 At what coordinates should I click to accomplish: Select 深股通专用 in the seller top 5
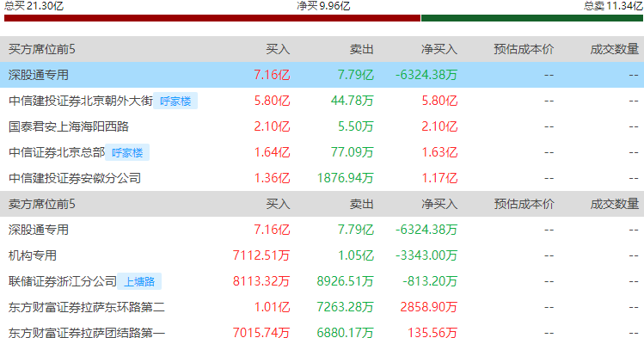pos(38,230)
